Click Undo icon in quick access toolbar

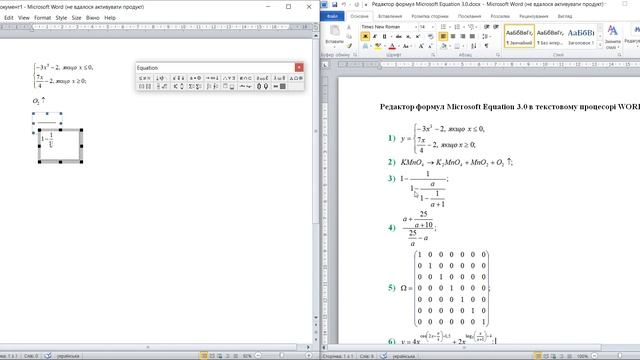[344, 4]
